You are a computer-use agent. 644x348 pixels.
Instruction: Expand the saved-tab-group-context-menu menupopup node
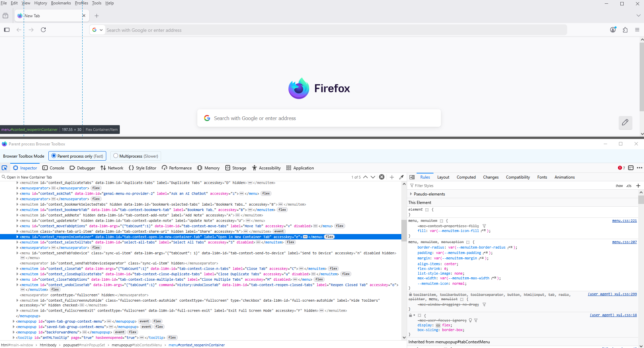[x=14, y=327]
